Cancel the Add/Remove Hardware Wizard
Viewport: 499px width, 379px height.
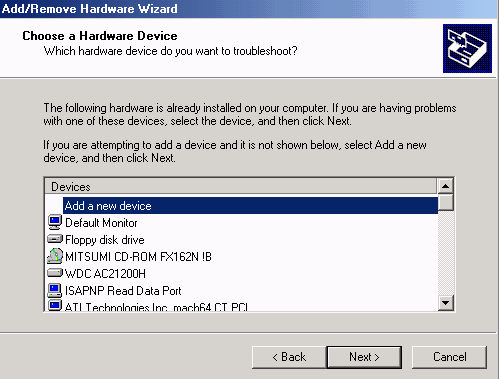click(449, 357)
